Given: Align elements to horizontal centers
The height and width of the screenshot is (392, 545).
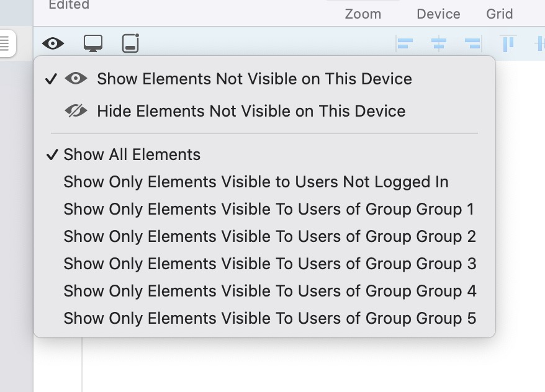Looking at the screenshot, I should click(x=439, y=44).
